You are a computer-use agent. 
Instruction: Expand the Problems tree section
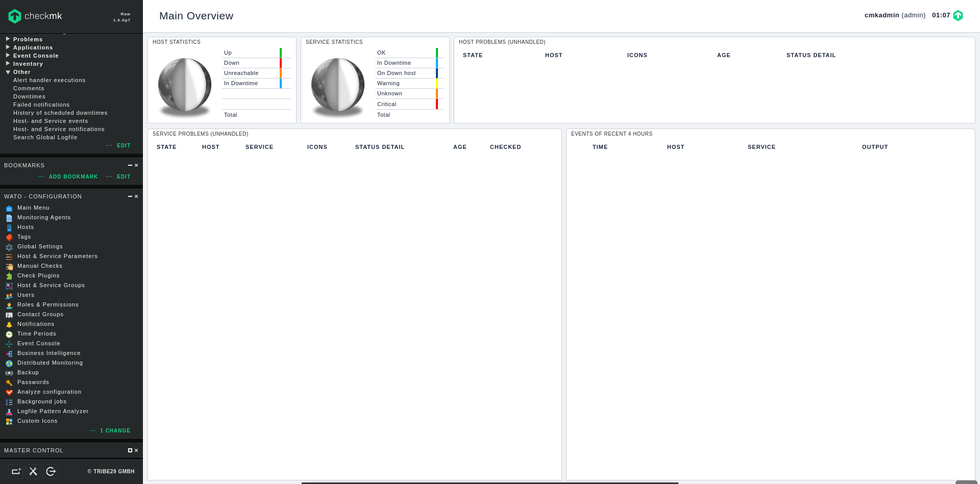point(8,39)
